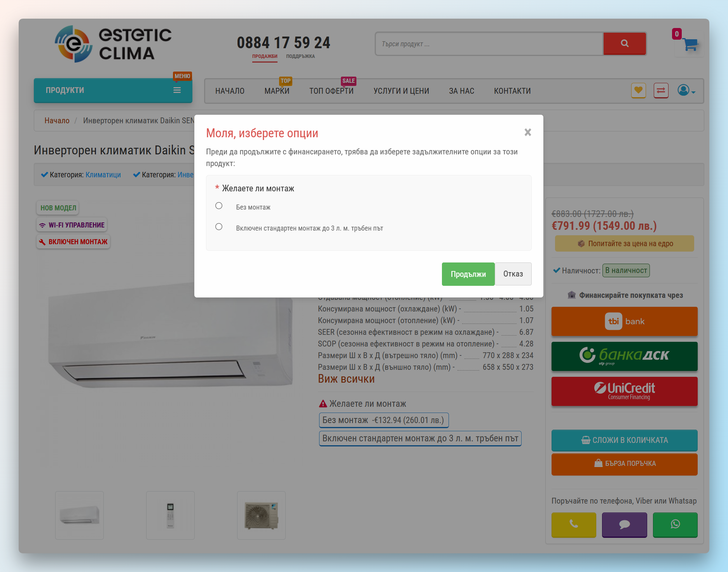Choose 'Без монтаж -€132.94' option on page
Viewport: 728px width, 572px height.
(383, 420)
